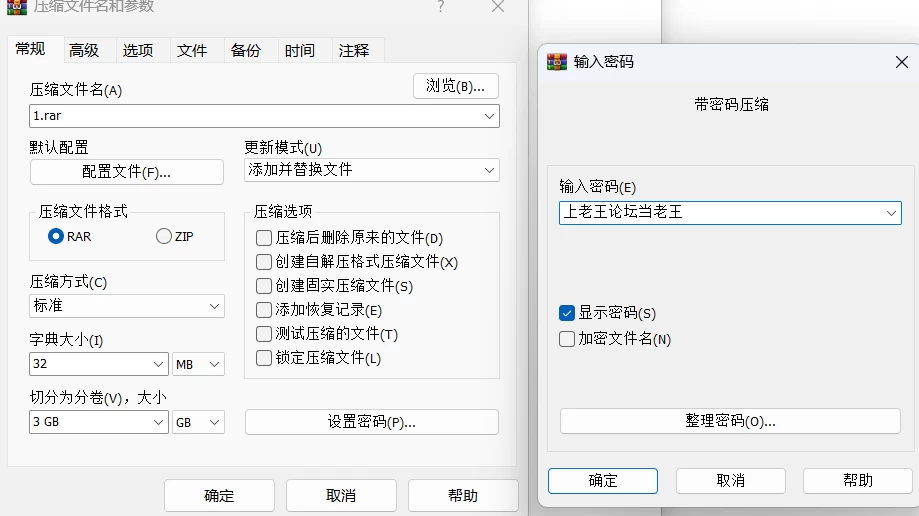Click the 设置密码 button
919x516 pixels.
coord(372,422)
